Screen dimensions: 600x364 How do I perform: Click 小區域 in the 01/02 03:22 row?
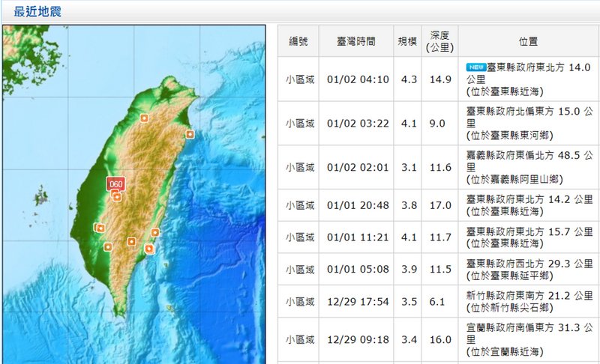(299, 124)
